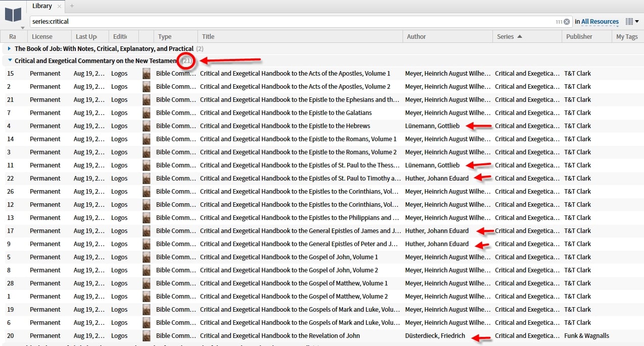Image resolution: width=644 pixels, height=346 pixels.
Task: Select Logos edition in Gospel of John Volume 1 row
Action: 119,257
